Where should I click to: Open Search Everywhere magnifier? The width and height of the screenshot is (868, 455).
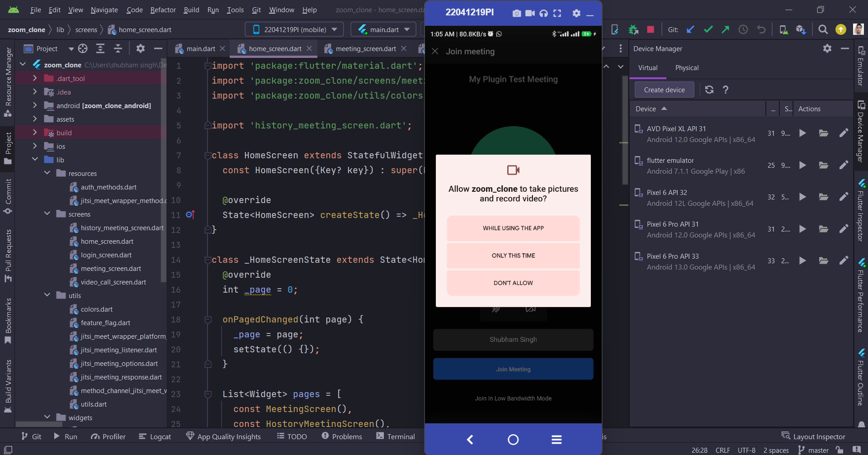823,29
